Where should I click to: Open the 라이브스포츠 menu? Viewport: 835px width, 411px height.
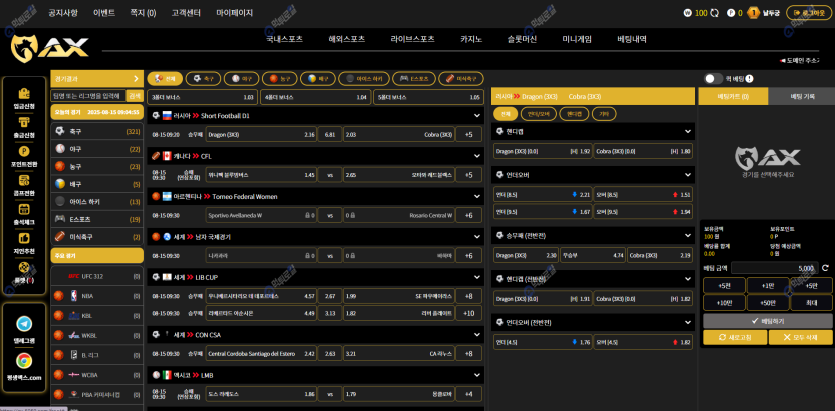tap(412, 38)
